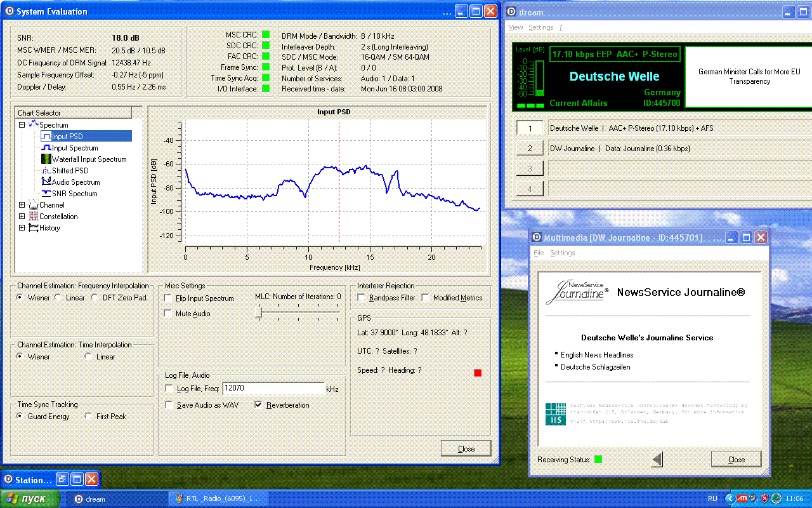Viewport: 812px width, 508px height.
Task: Switch to dream taskbar item
Action: point(117,498)
